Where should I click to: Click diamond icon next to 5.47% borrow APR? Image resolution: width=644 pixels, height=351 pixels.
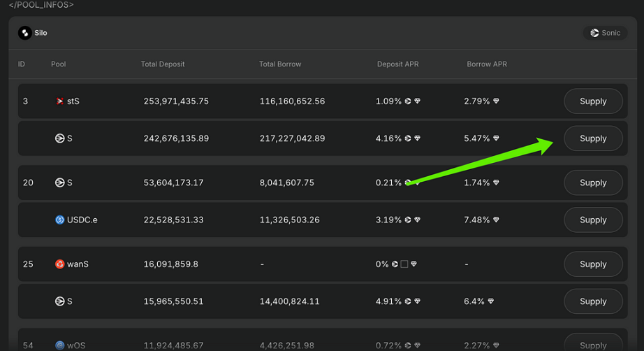[496, 138]
